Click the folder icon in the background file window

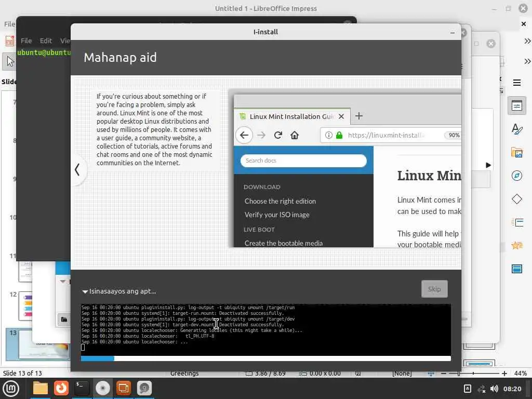[x=64, y=320]
